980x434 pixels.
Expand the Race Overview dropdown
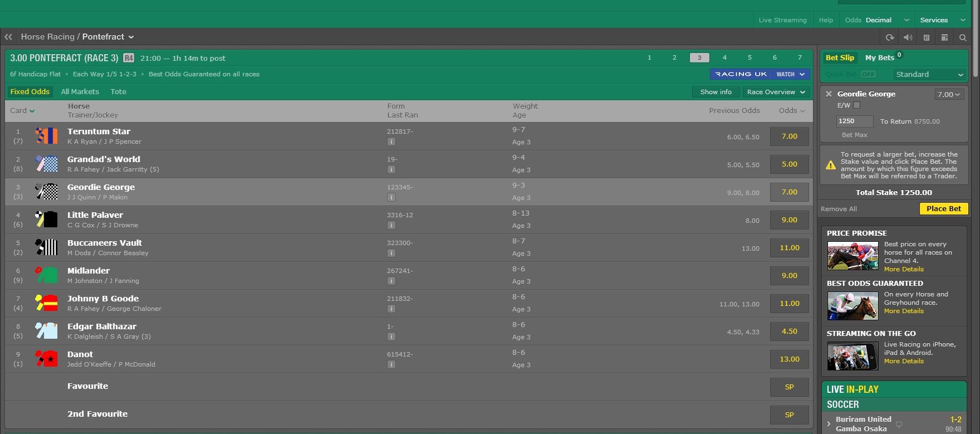pos(776,92)
